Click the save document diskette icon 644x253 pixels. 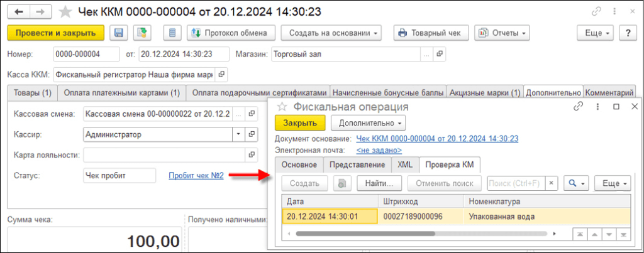pos(119,33)
